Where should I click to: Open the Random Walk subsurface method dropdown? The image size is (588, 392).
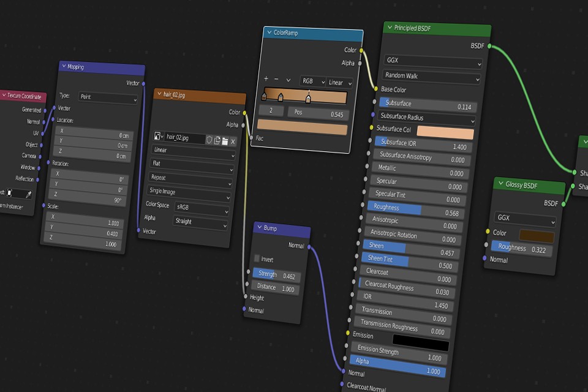point(432,77)
